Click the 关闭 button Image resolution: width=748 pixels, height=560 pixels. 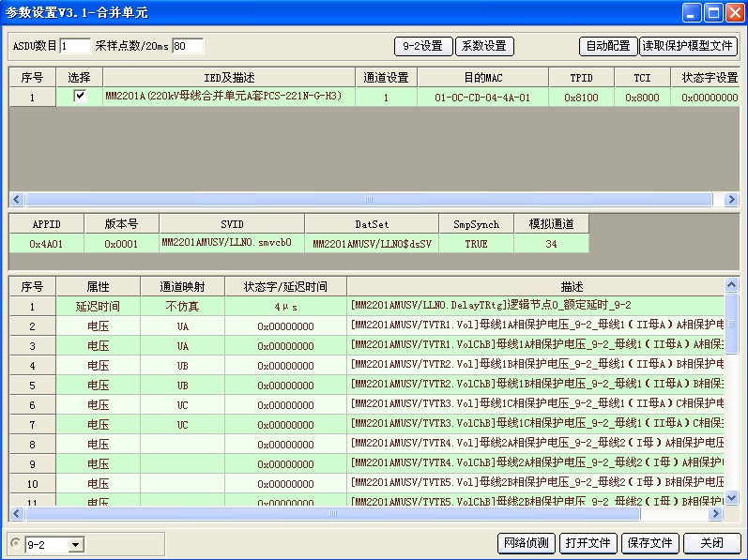click(x=711, y=543)
